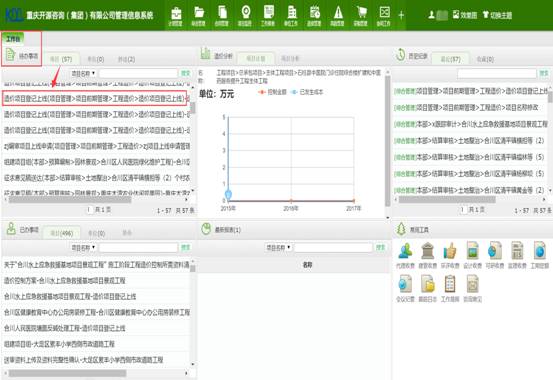The height and width of the screenshot is (380, 553).
Task: Open the briefcase icon in top toolbar
Action: [x=176, y=13]
